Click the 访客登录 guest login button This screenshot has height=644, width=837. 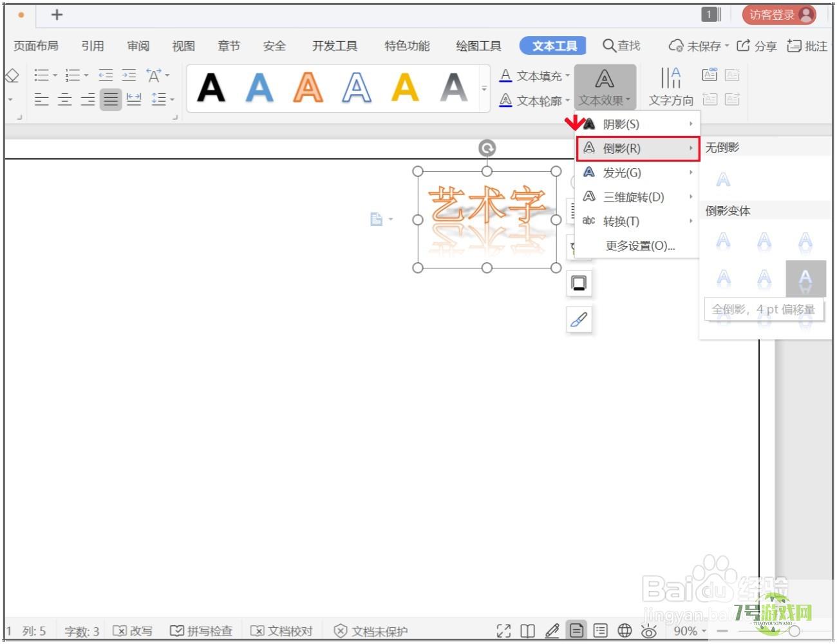pyautogui.click(x=779, y=15)
